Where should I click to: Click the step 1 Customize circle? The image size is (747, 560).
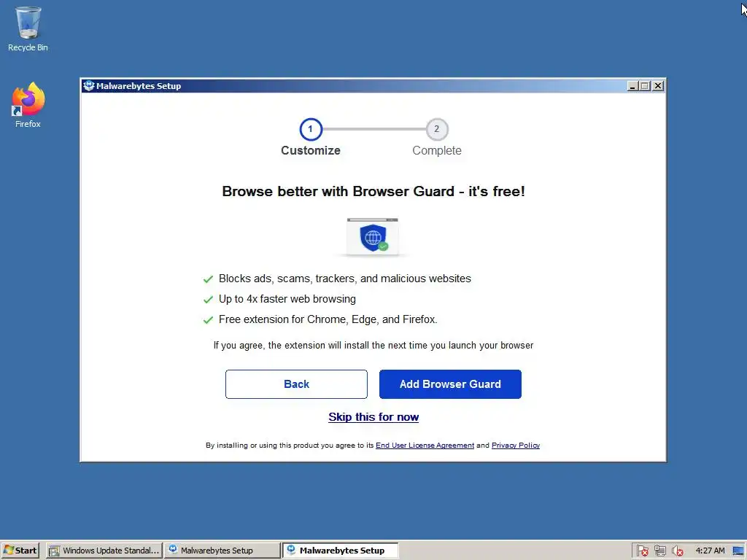tap(311, 129)
